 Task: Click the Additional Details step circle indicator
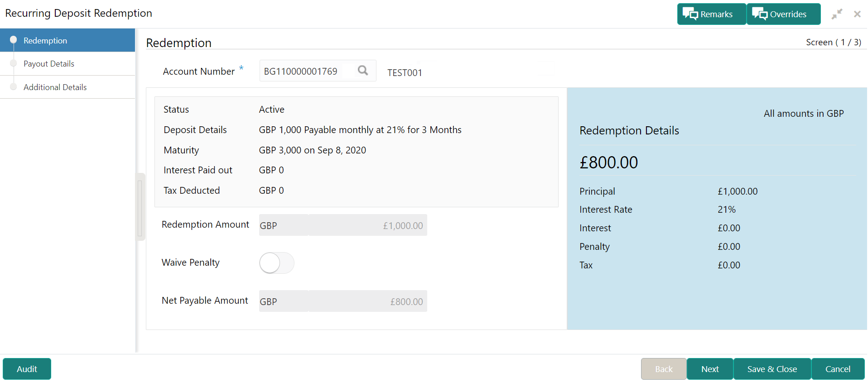point(13,87)
